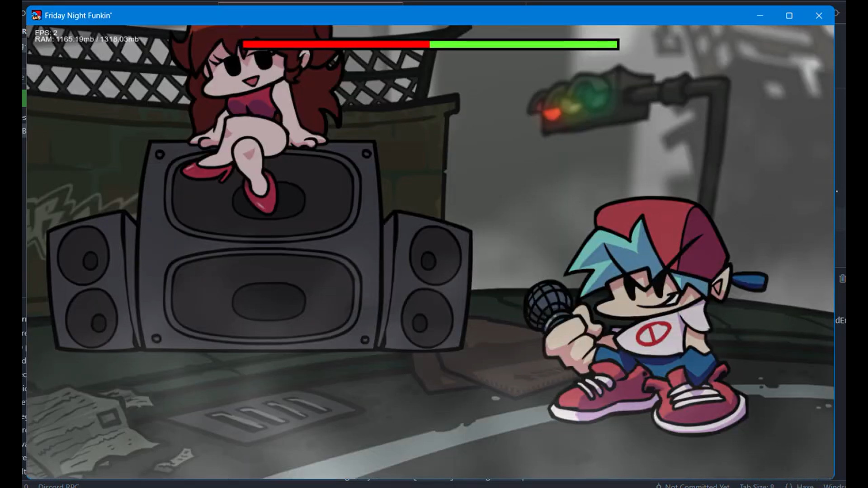Open "Not Committed Yet" in the editor status bar
Screen dimensions: 868x488
click(693, 486)
